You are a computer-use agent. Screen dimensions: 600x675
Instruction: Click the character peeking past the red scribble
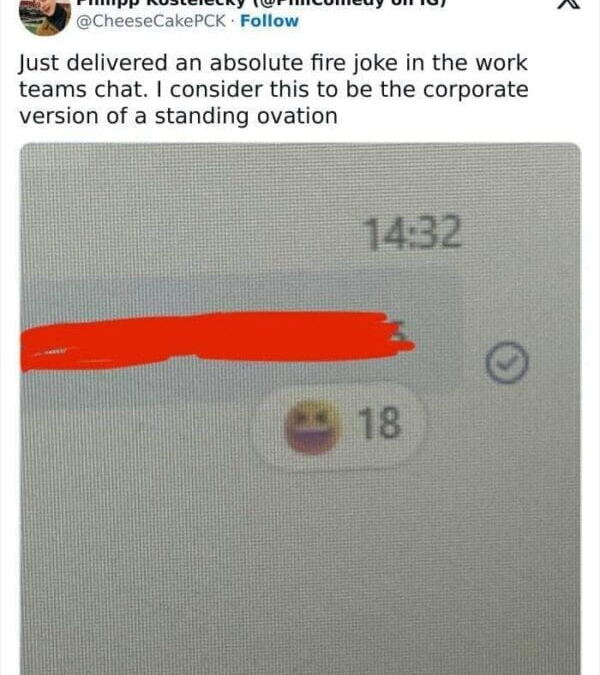tap(400, 331)
